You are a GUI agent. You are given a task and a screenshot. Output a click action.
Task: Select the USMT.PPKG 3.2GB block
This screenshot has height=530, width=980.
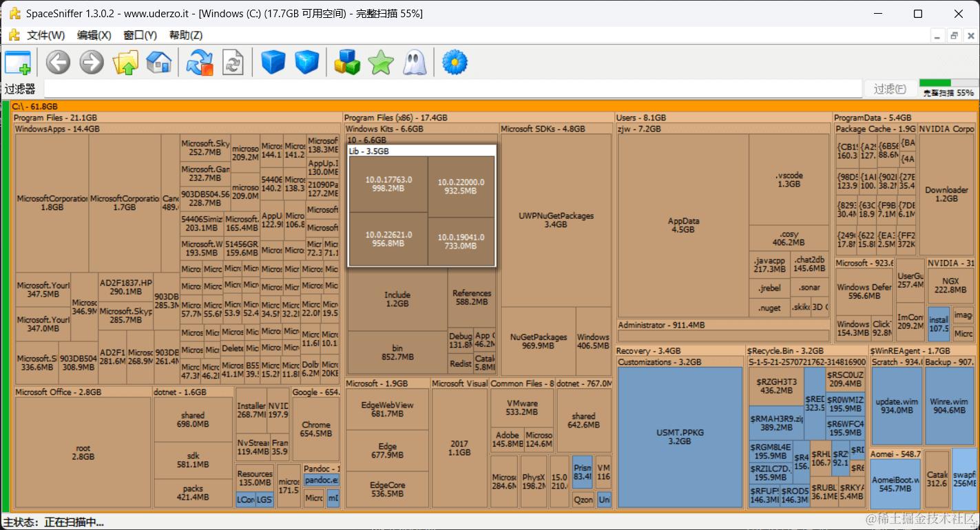(679, 437)
